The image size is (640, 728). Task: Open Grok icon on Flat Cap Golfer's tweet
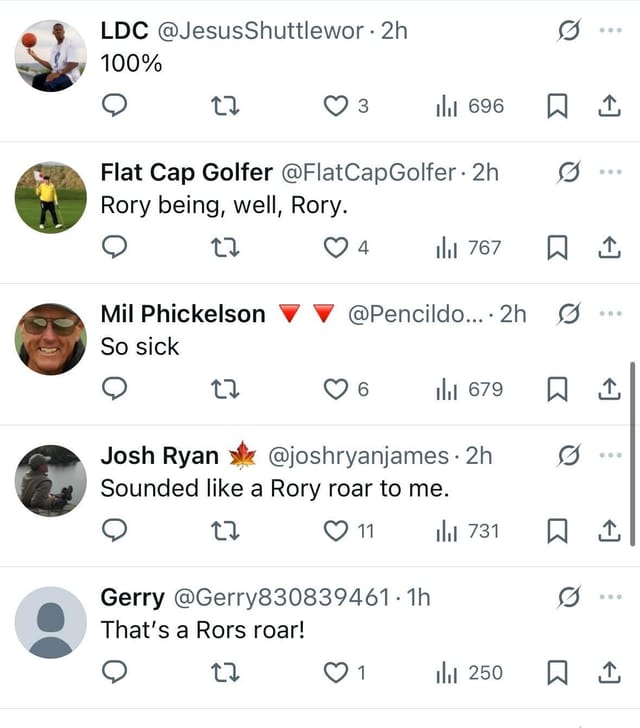coord(568,173)
